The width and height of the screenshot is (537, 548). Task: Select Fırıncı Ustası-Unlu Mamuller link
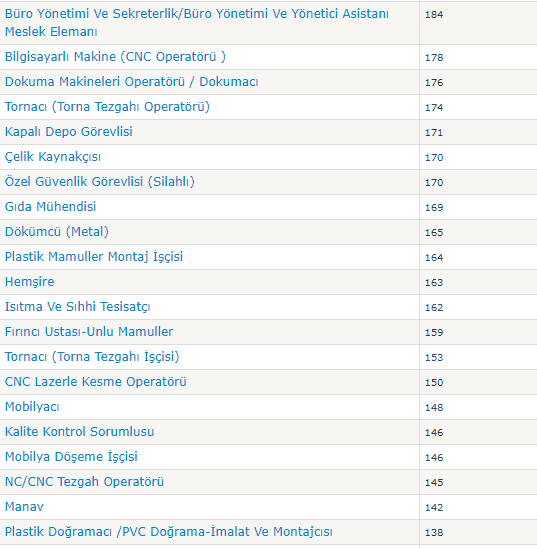(x=89, y=332)
